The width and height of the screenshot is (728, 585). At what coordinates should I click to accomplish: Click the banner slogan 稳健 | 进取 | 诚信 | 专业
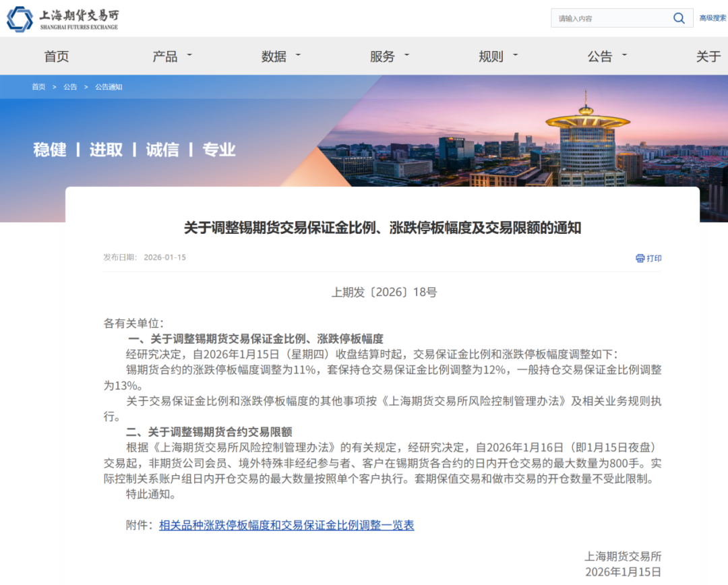pyautogui.click(x=134, y=150)
